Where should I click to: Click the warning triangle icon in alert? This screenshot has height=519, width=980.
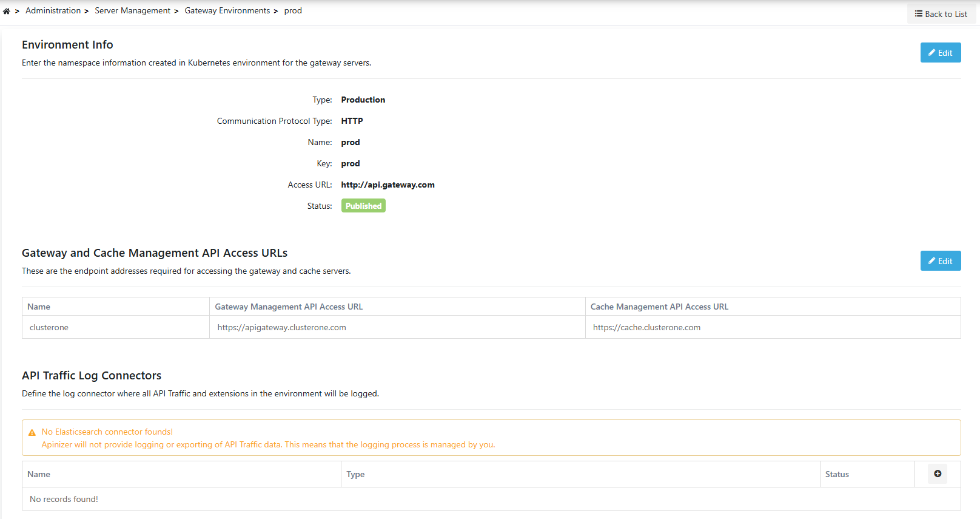pos(32,433)
